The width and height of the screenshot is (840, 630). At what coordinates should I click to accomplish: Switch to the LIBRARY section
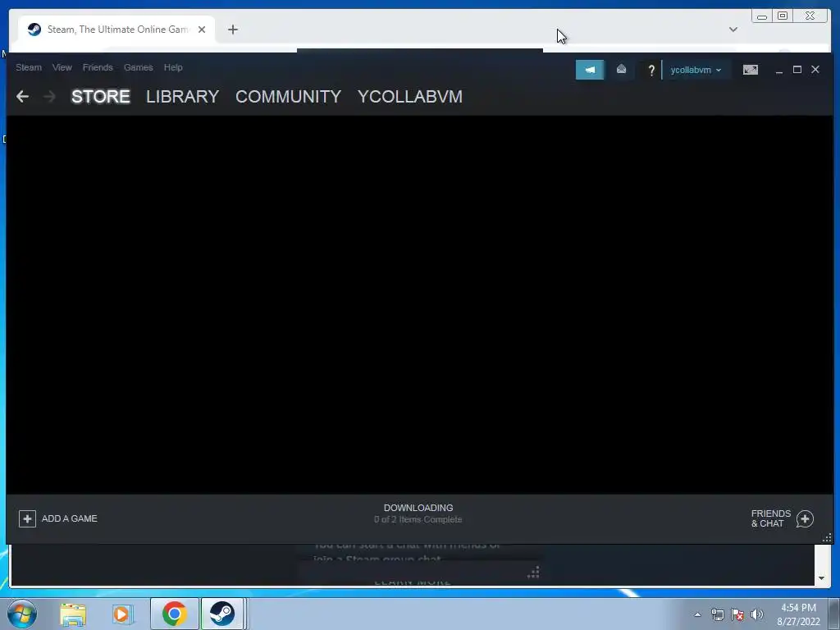click(183, 97)
